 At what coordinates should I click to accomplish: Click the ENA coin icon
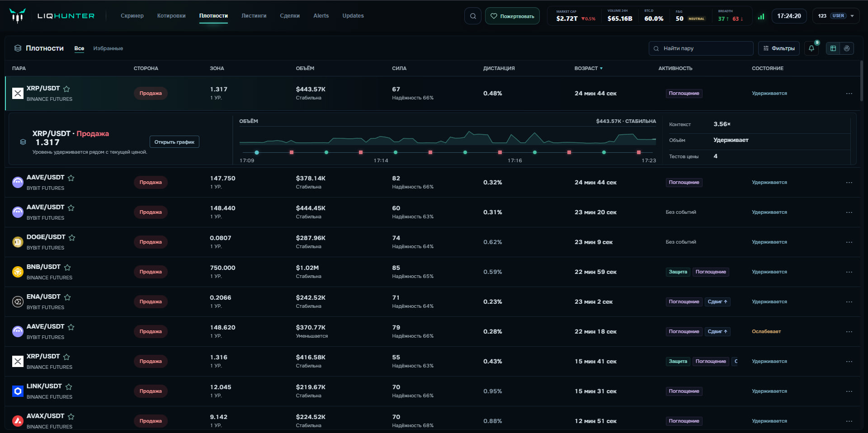18,302
